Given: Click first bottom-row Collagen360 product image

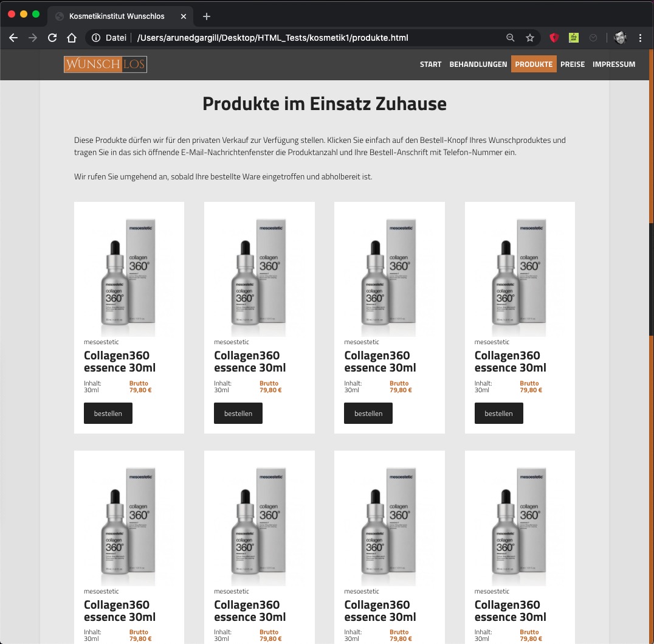Looking at the screenshot, I should click(129, 526).
